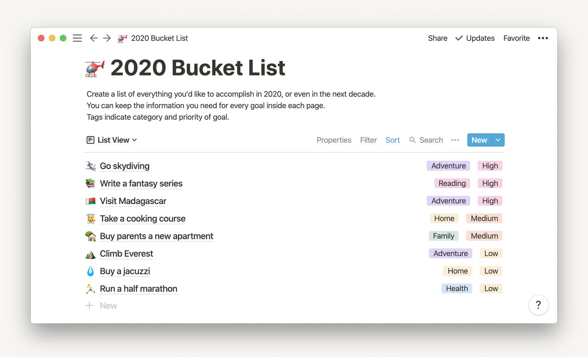Click the High tag on Go skydiving

pos(490,166)
